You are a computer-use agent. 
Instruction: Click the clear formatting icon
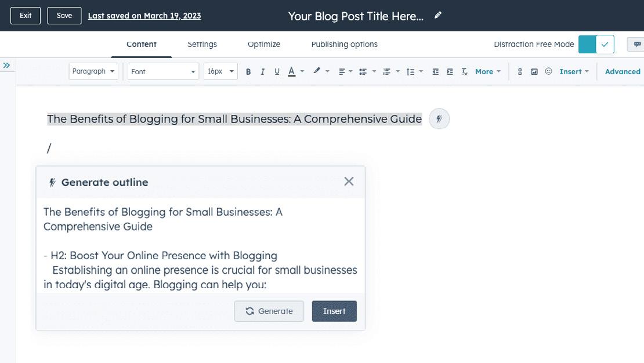tap(464, 72)
